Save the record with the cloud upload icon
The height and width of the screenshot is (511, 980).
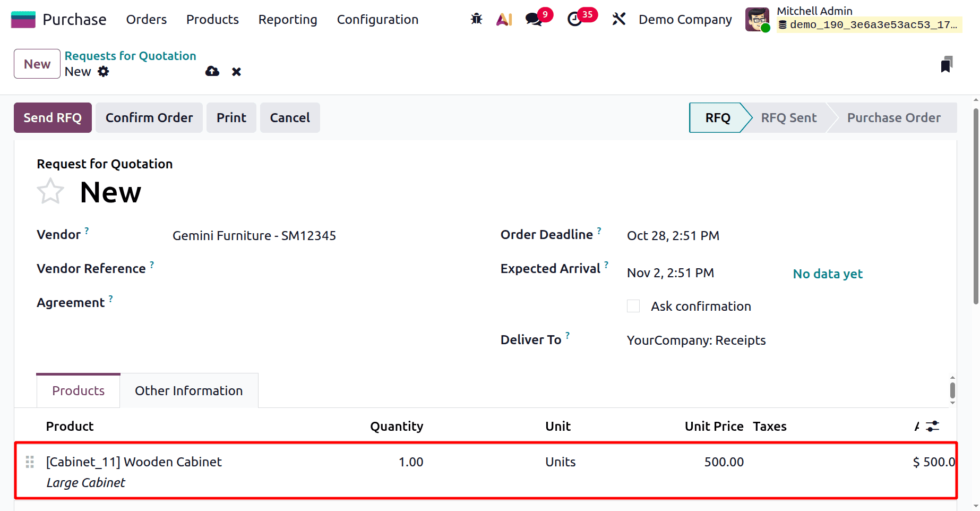(212, 71)
